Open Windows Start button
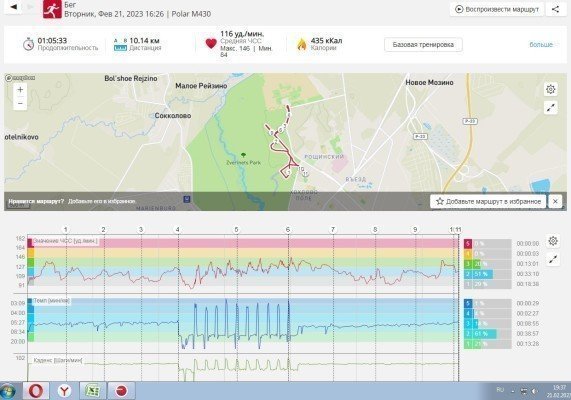 point(8,391)
